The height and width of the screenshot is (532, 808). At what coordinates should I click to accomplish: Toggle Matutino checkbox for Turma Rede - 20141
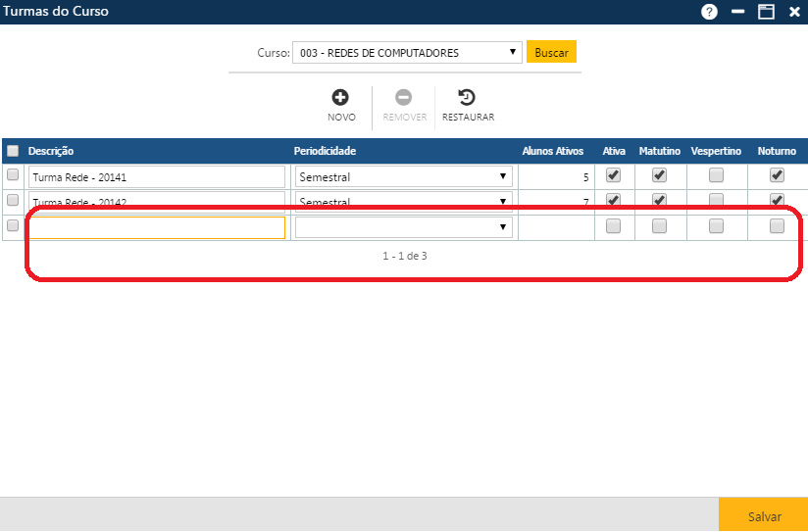(x=660, y=175)
